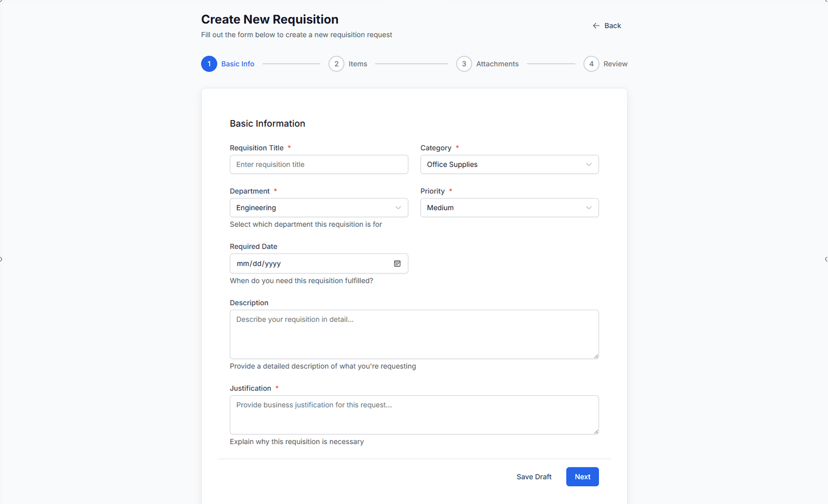Viewport: 828px width, 504px height.
Task: Click the Save Draft button
Action: tap(534, 476)
